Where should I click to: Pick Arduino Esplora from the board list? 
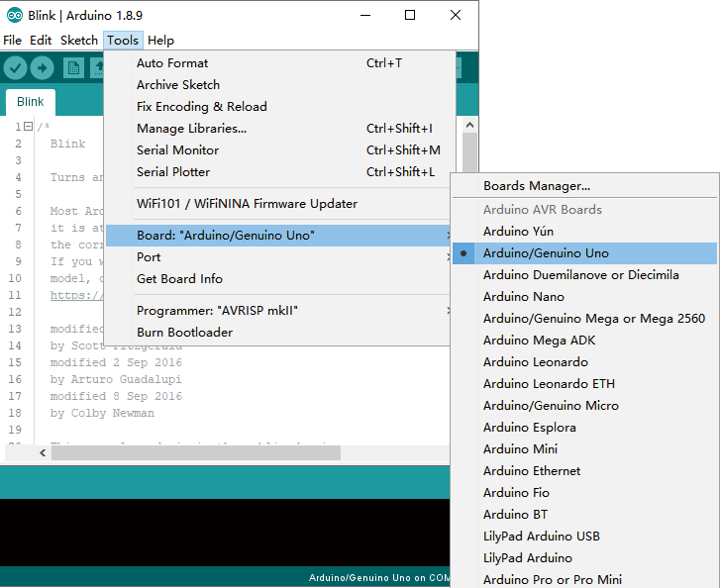coord(584,428)
